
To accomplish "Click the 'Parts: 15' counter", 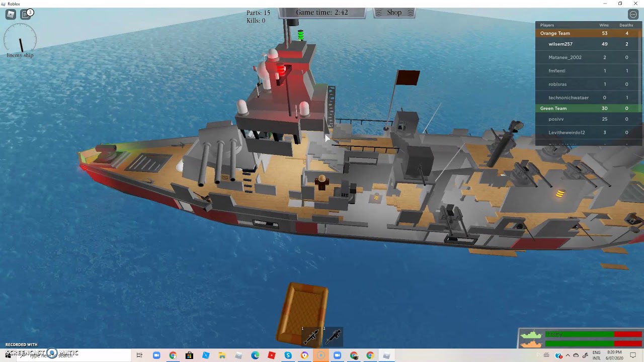I will [x=258, y=13].
